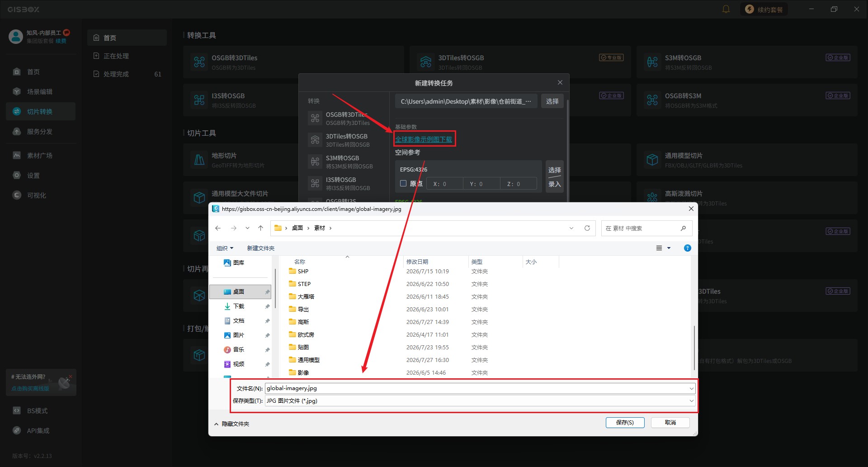Screen dimensions: 868x467
Task: Click the OSGB转3DTiles card icon
Action: pyautogui.click(x=199, y=62)
